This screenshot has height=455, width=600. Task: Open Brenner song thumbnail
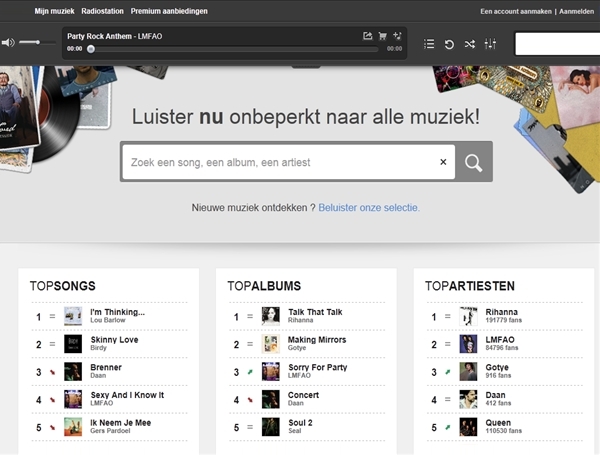coord(73,372)
